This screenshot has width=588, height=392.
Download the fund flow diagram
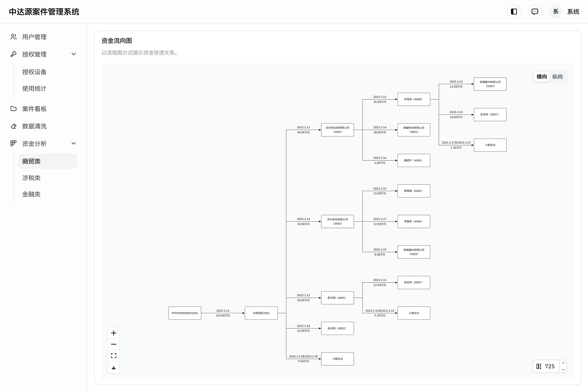coord(113,367)
